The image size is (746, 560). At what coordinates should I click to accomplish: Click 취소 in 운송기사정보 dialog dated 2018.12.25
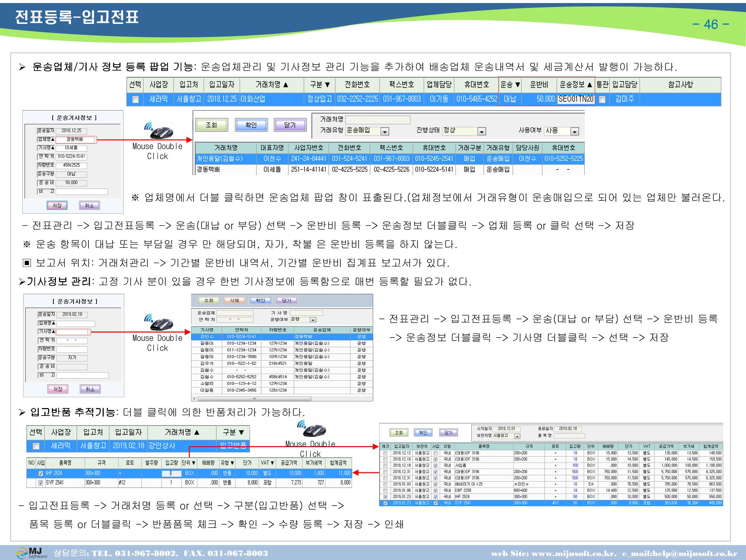pyautogui.click(x=89, y=205)
